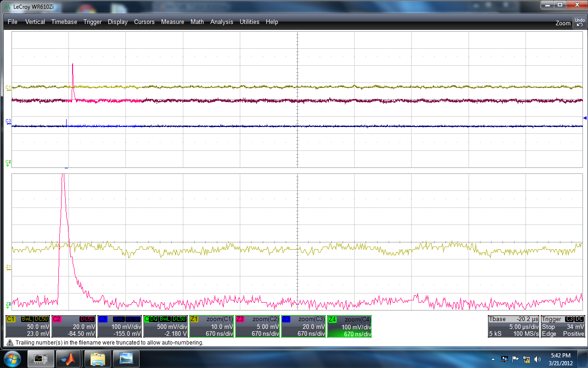588x368 pixels.
Task: Click the 34 mV trigger level value
Action: pos(576,327)
